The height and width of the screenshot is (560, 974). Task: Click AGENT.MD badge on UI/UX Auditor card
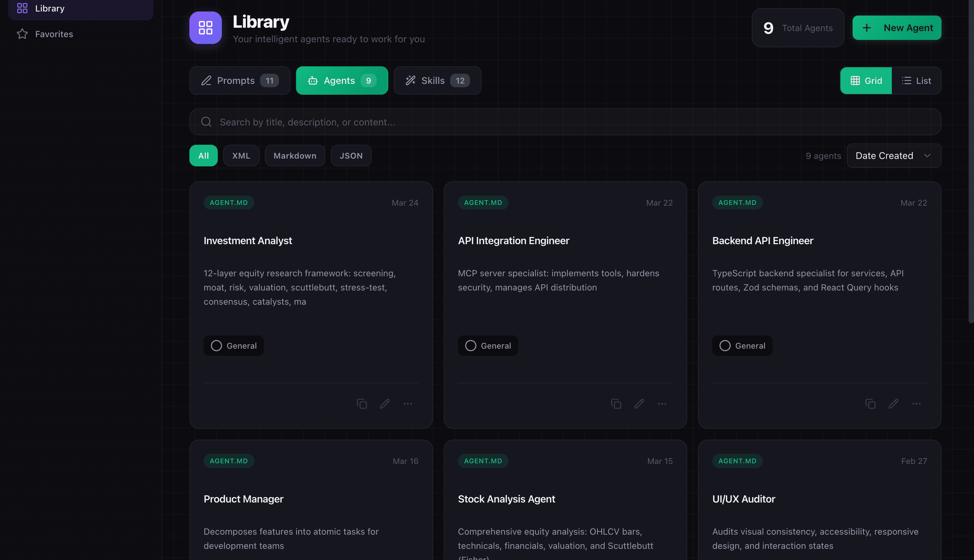(x=737, y=461)
